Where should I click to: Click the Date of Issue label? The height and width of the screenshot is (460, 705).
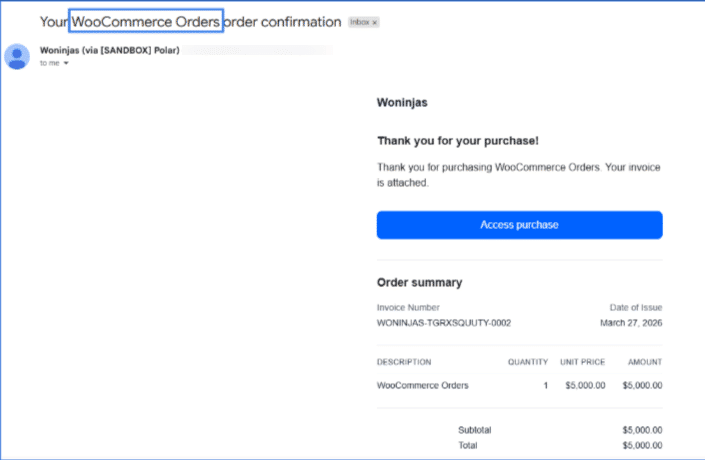click(636, 308)
